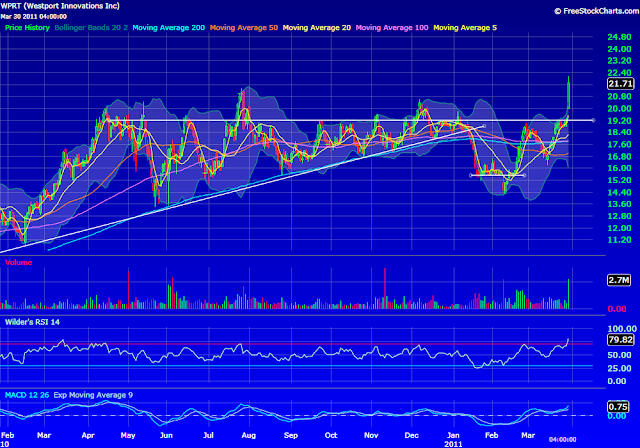640x448 pixels.
Task: Select the Moving Average 200 legend label
Action: coord(169,28)
